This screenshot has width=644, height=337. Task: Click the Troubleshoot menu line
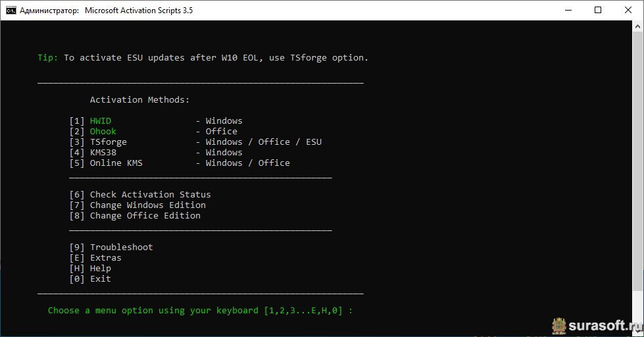121,247
